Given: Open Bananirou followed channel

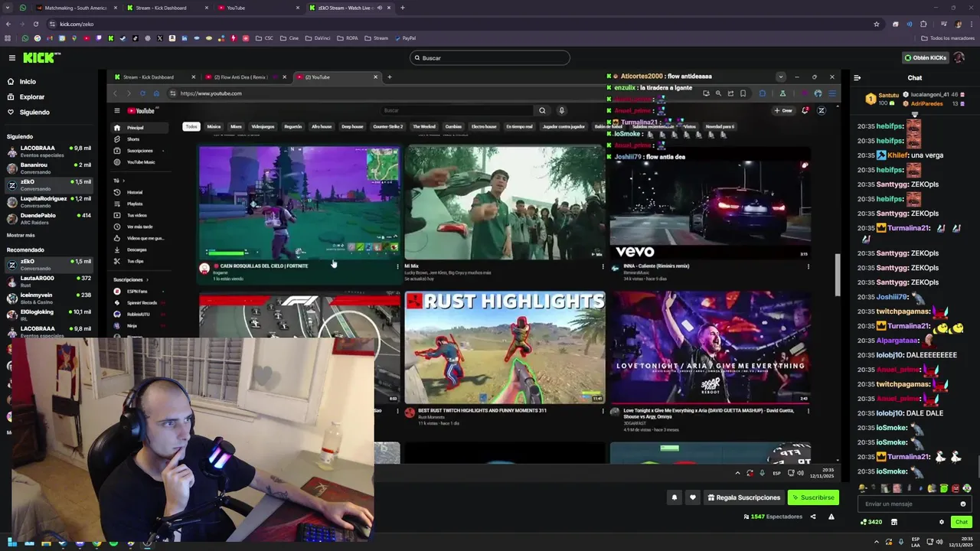Looking at the screenshot, I should coord(47,168).
